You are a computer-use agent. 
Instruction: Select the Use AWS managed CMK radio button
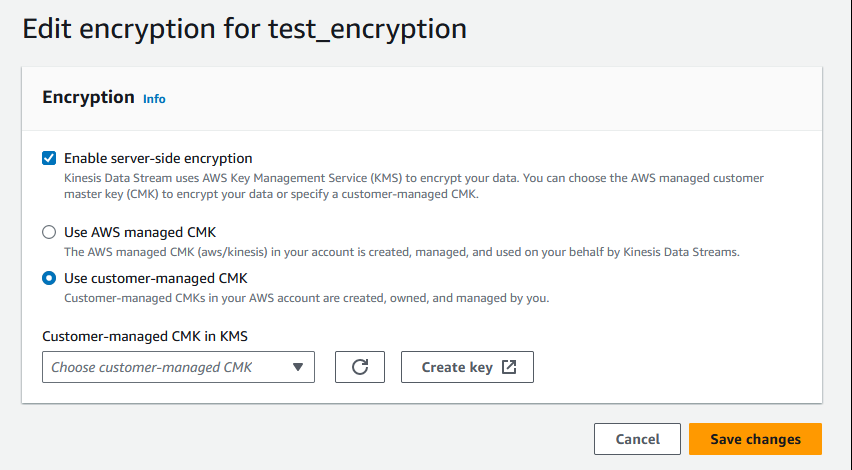[49, 232]
